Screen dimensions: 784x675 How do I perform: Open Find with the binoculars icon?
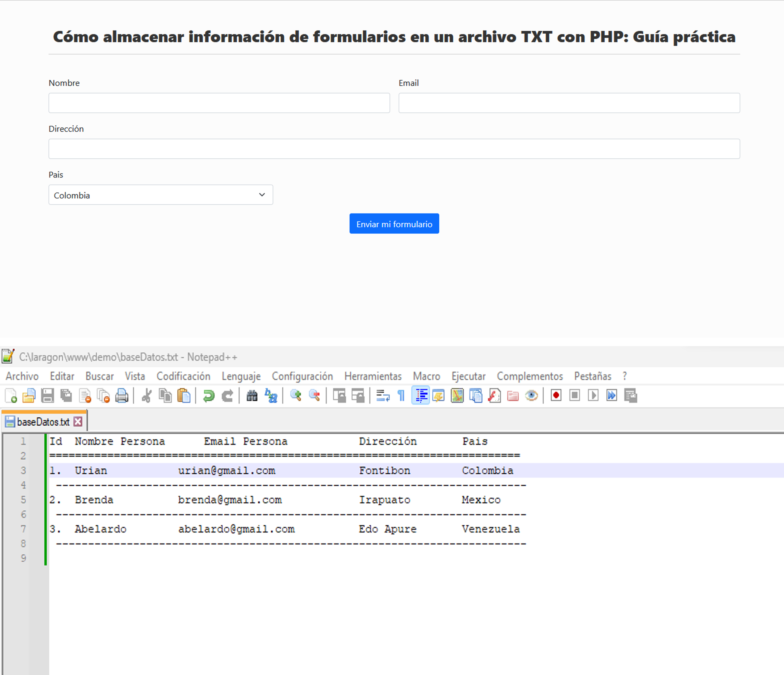(x=252, y=396)
